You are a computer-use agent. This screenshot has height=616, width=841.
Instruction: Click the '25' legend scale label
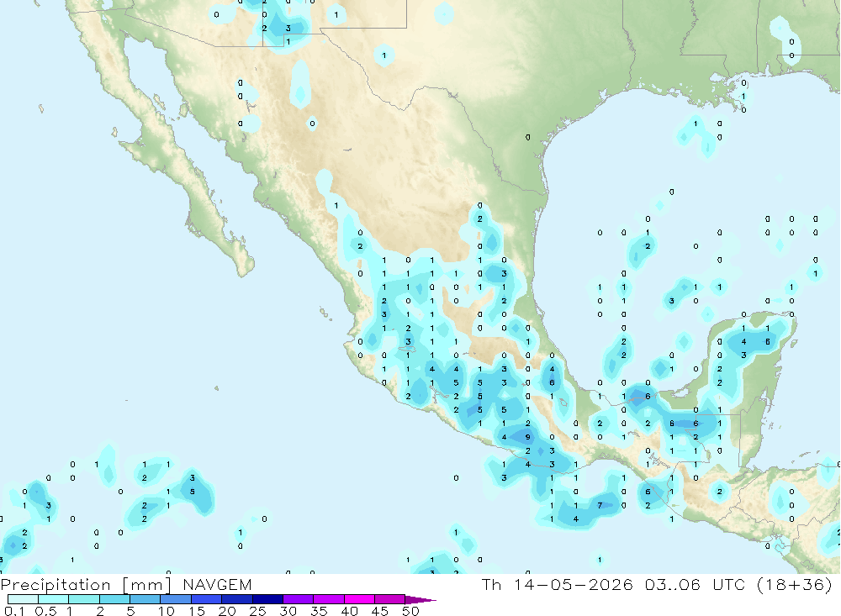click(x=258, y=611)
